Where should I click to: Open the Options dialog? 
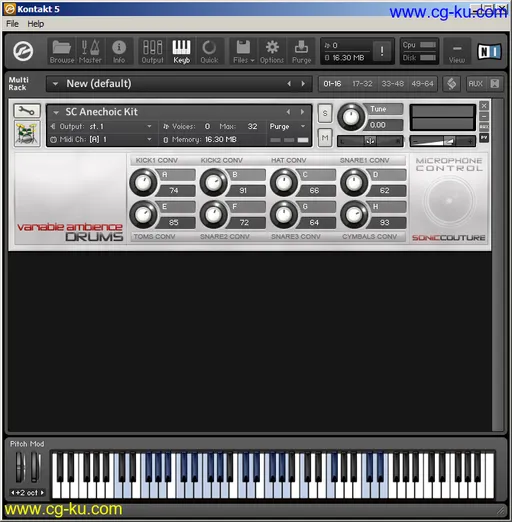pyautogui.click(x=272, y=51)
